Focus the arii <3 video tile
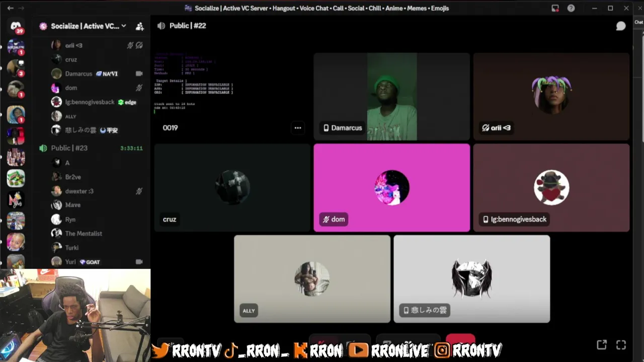Image resolution: width=644 pixels, height=362 pixels. pos(551,97)
